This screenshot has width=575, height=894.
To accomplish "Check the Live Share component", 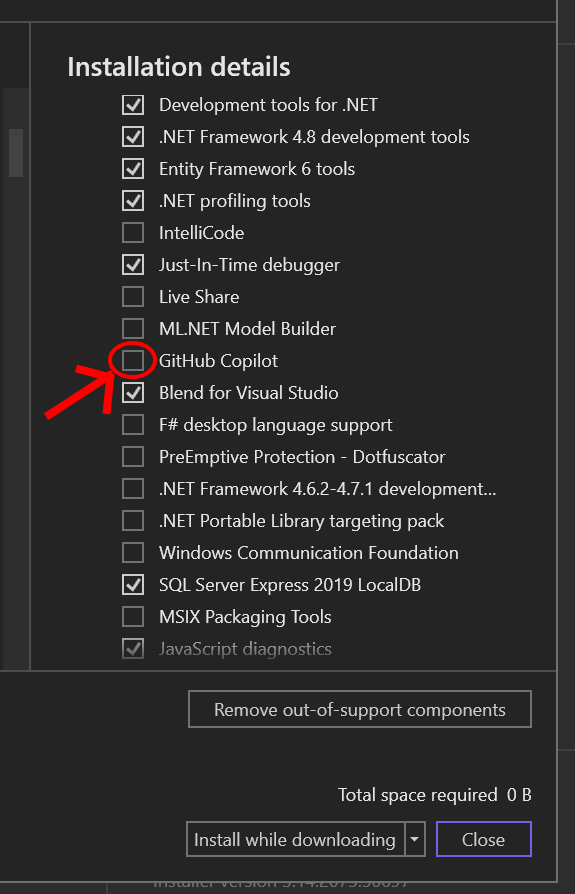I will 133,296.
